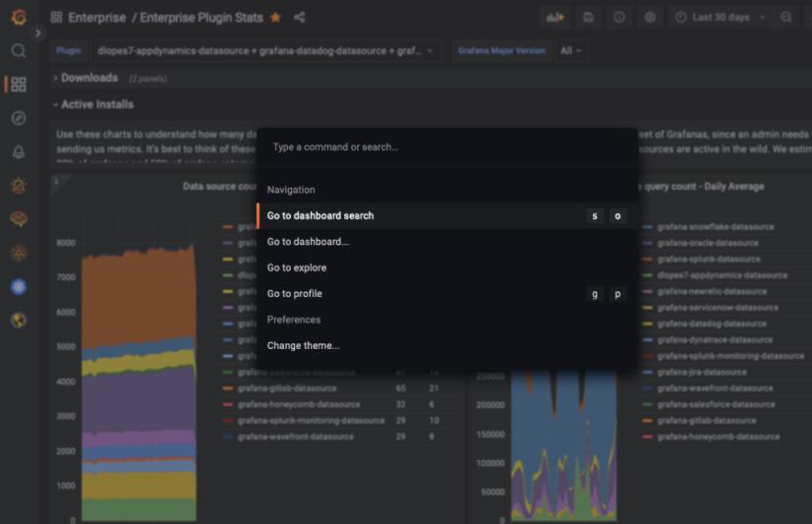Open the globe icon in the sidebar
The width and height of the screenshot is (812, 524).
19,320
